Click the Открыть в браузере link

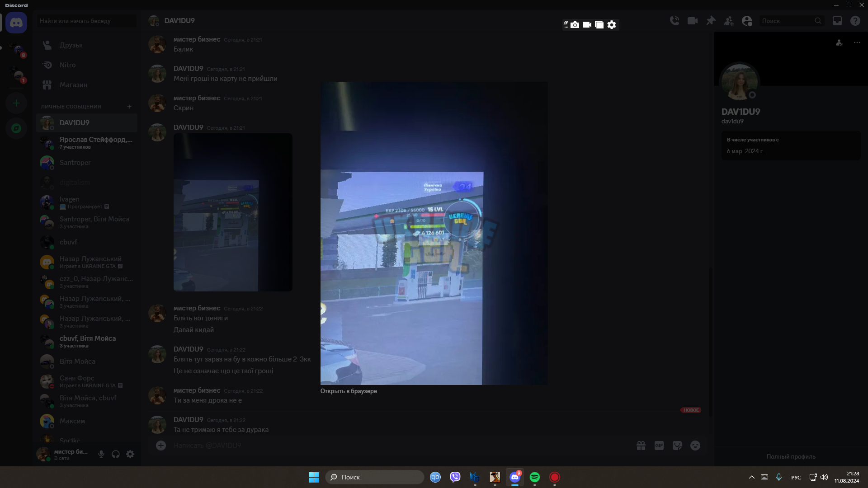(349, 391)
